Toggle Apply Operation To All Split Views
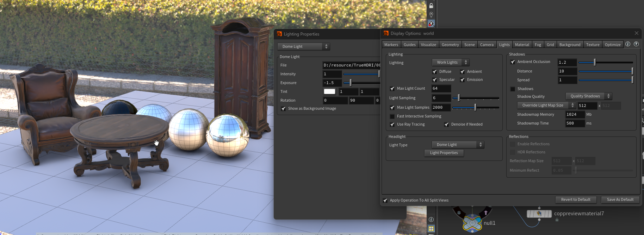Image resolution: width=644 pixels, height=235 pixels. coord(385,201)
